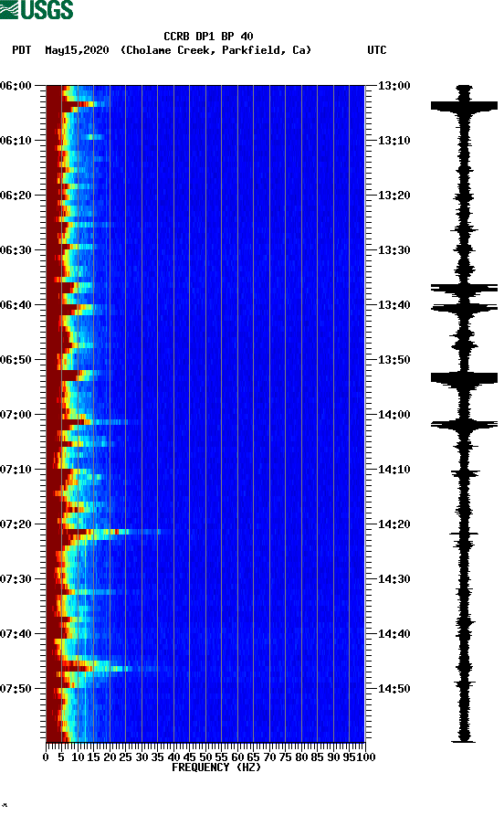The width and height of the screenshot is (504, 815).
Task: Click '(Cholame Creek, Parkfield, Ca)' location text
Action: (215, 50)
